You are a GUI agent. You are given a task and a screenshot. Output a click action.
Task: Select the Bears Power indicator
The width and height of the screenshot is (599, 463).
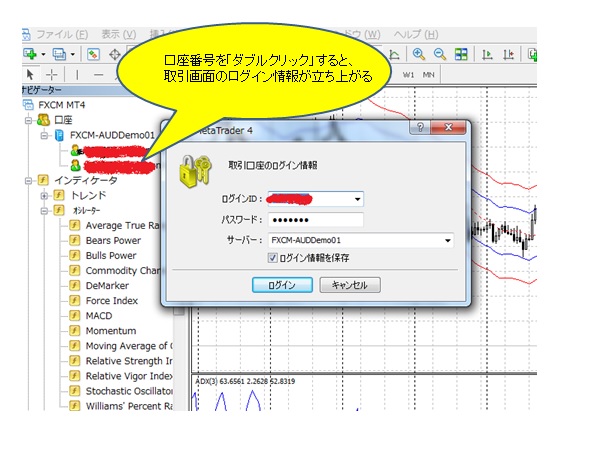pyautogui.click(x=113, y=241)
